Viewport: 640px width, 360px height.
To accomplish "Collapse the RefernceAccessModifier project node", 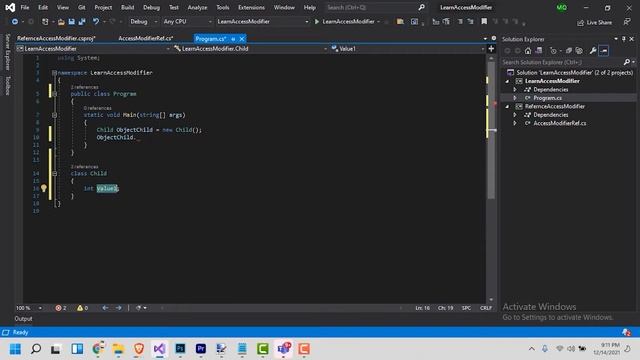I will (x=507, y=107).
